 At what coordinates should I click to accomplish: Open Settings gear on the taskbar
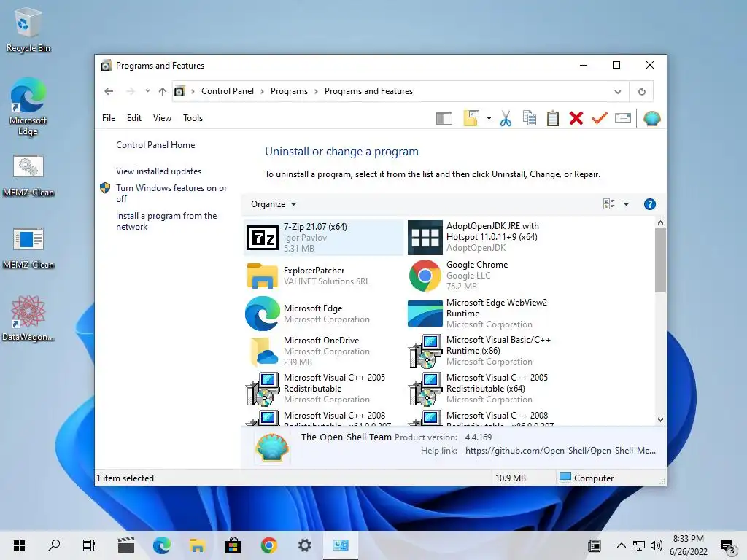[x=304, y=545]
